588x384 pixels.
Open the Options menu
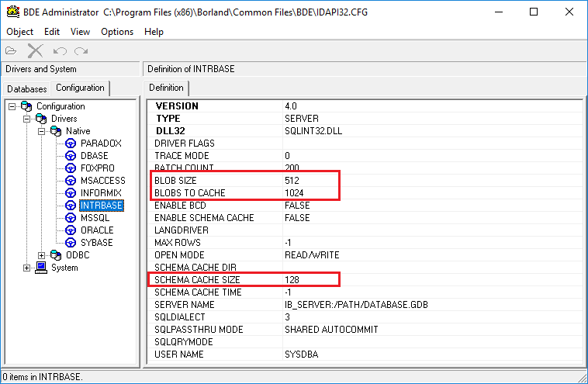pyautogui.click(x=117, y=32)
